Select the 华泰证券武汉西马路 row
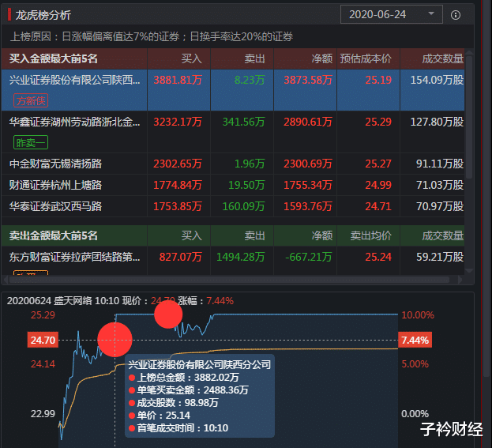Screen dimensions: 492x448 233,206
